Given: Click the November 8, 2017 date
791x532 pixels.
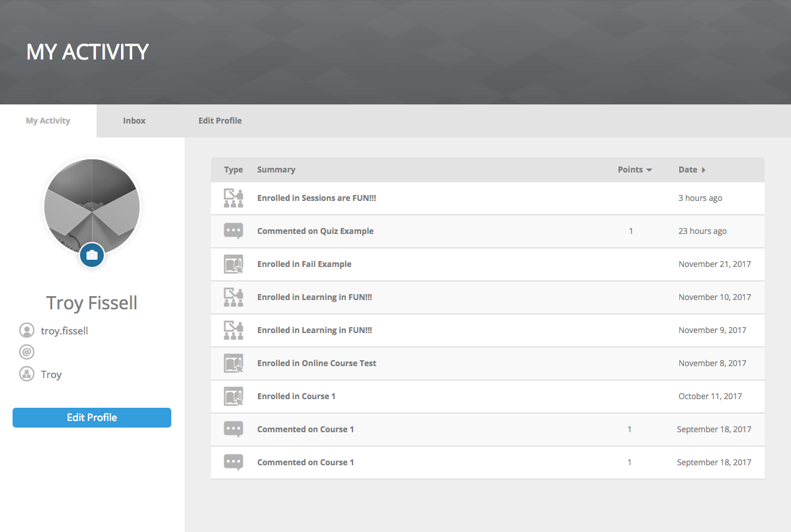Looking at the screenshot, I should pos(712,363).
